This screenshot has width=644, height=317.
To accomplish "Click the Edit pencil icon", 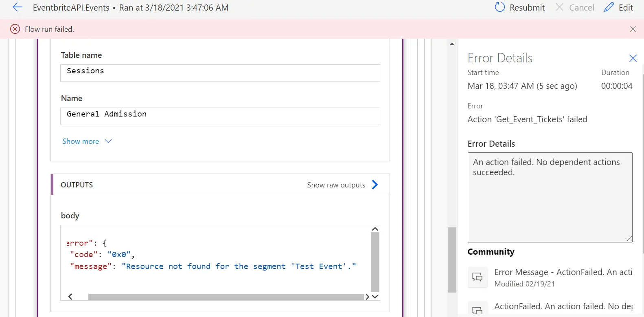I will pyautogui.click(x=609, y=7).
